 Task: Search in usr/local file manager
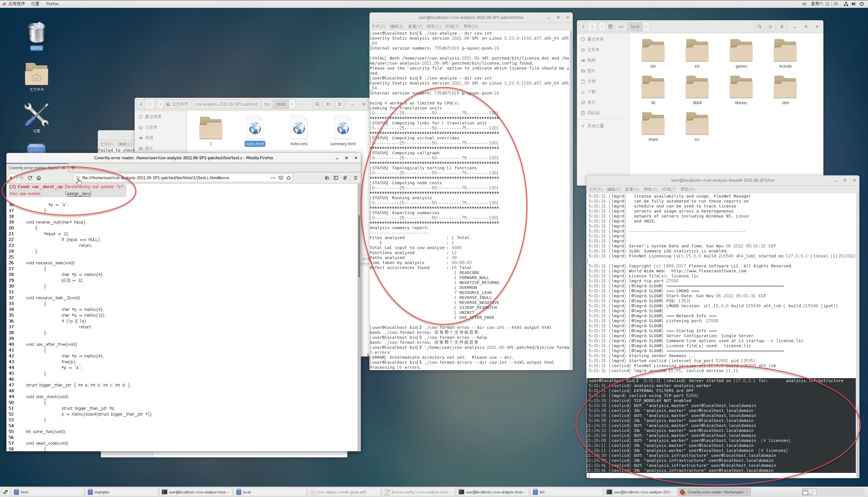coord(759,27)
